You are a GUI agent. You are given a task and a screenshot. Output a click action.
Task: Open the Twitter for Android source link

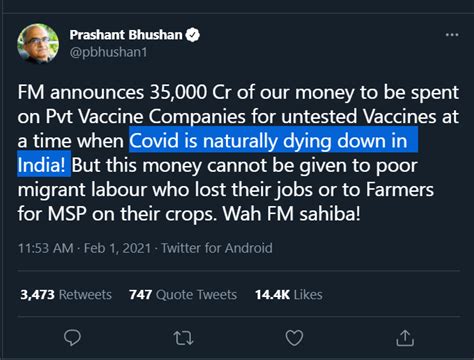[x=217, y=248]
